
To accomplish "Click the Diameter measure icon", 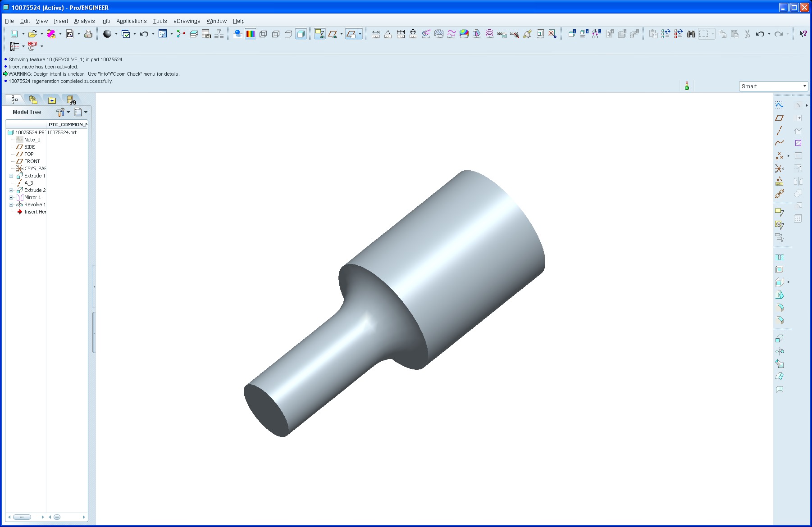I will coord(413,34).
